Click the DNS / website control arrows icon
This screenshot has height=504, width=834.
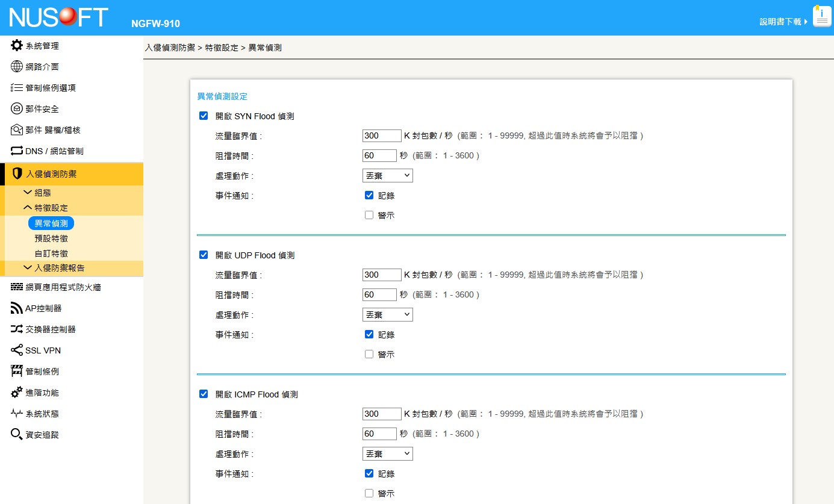pyautogui.click(x=17, y=151)
